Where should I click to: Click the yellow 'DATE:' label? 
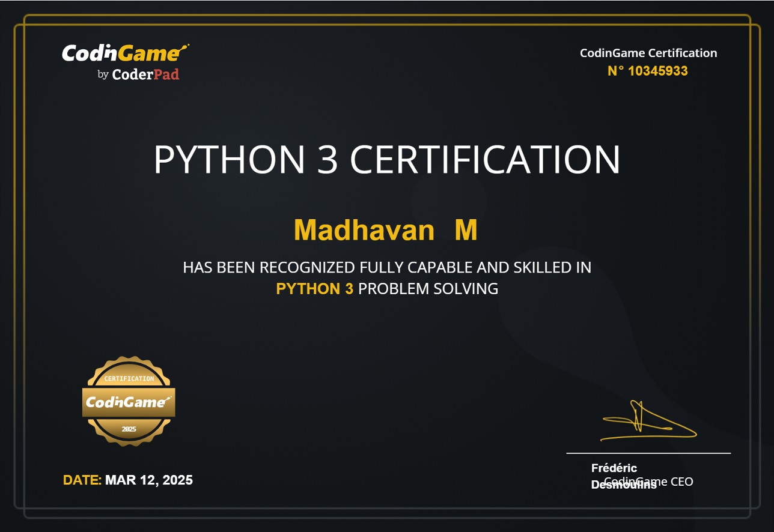(x=82, y=480)
